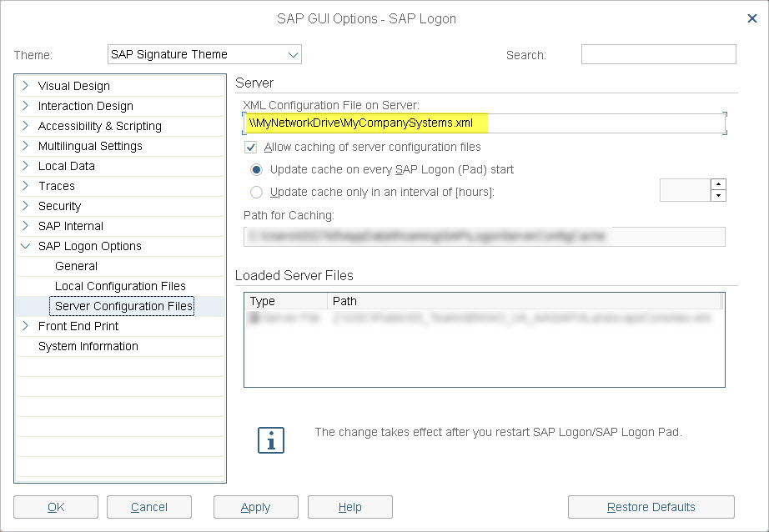Click the information icon beside restart notice

coord(271,439)
